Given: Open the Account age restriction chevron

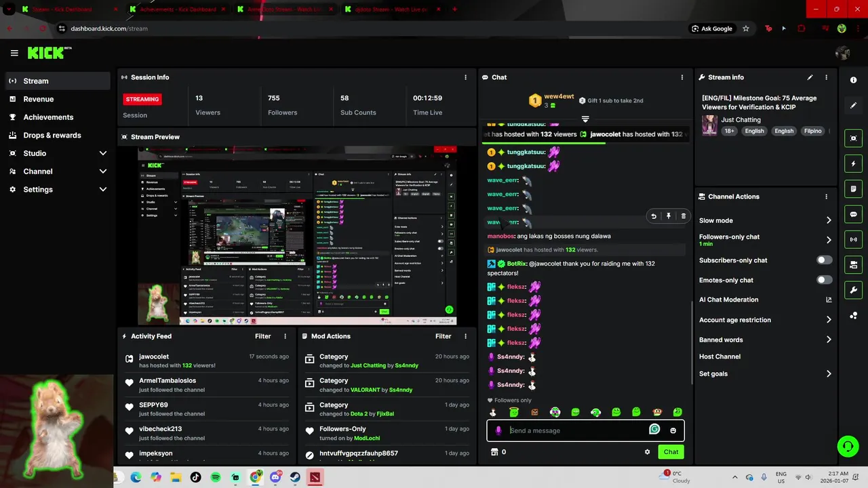Looking at the screenshot, I should coord(829,320).
